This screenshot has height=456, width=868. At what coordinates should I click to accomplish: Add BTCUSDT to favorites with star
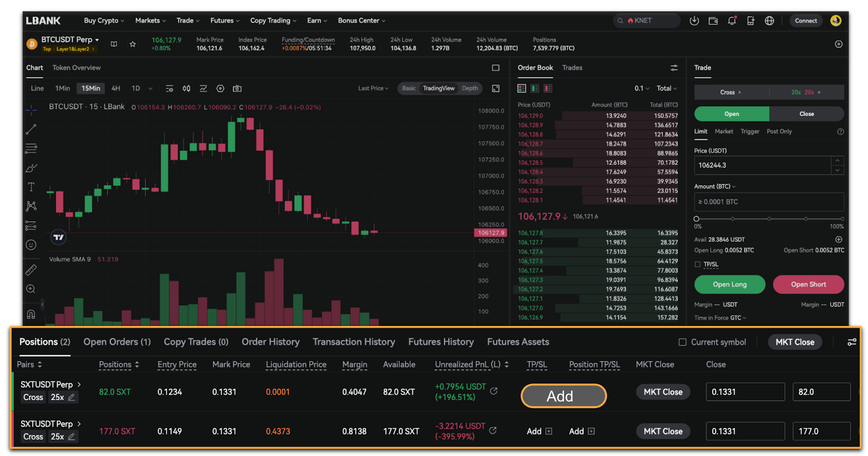132,44
